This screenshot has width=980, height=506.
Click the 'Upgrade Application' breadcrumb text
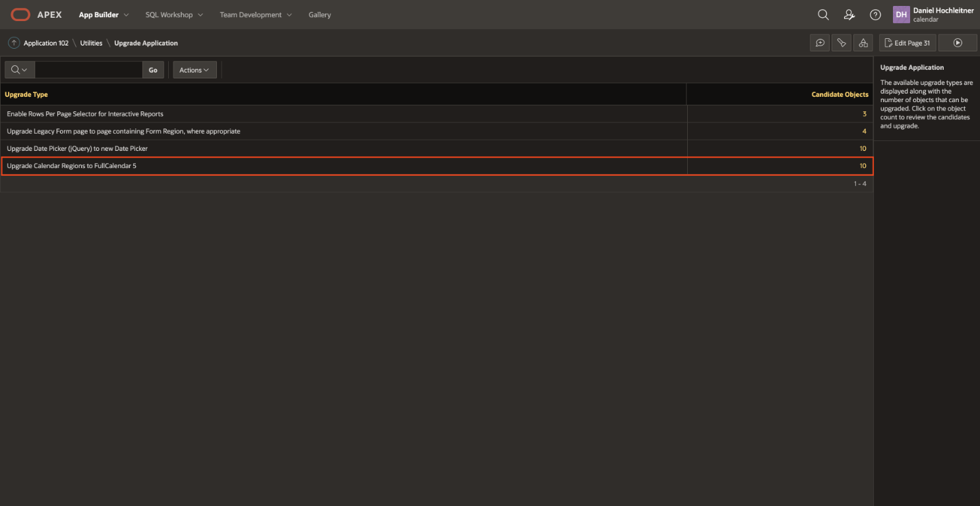[x=146, y=43]
